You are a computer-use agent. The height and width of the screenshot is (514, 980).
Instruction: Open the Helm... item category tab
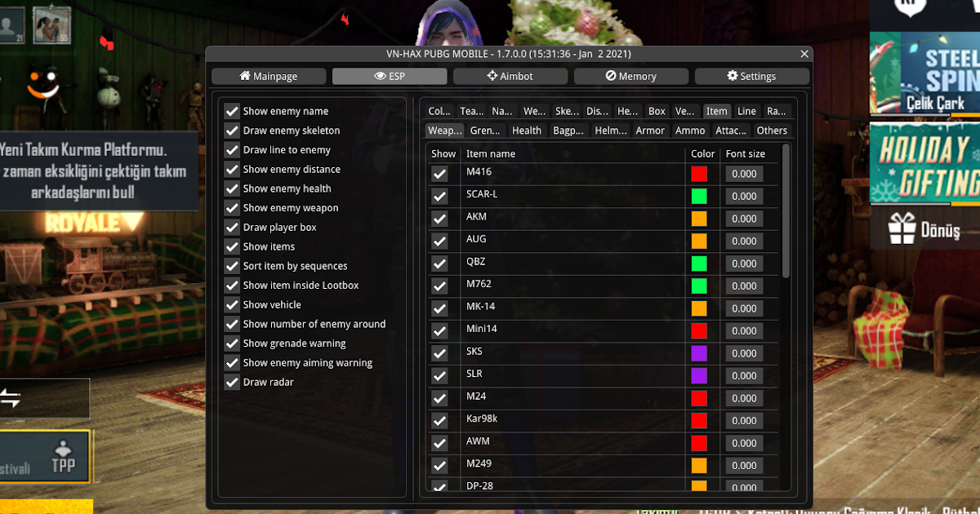(x=611, y=131)
